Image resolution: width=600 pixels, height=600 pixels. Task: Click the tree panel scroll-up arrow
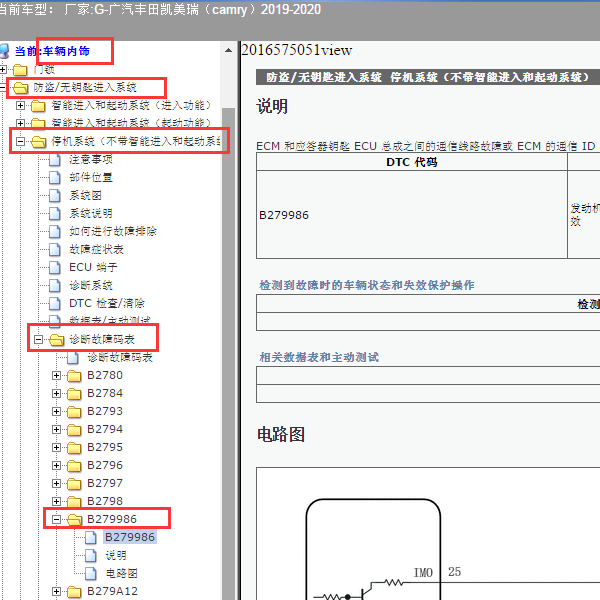point(228,50)
